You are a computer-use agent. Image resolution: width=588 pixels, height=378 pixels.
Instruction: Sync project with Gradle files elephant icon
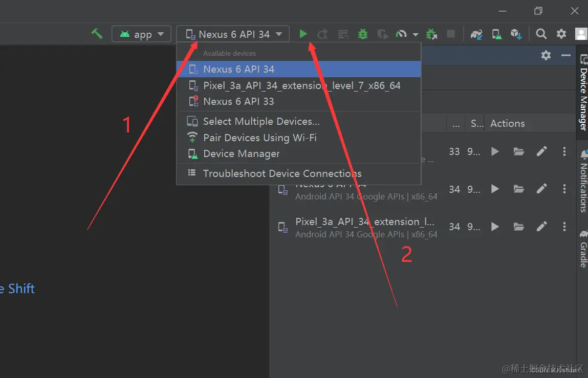(x=476, y=34)
